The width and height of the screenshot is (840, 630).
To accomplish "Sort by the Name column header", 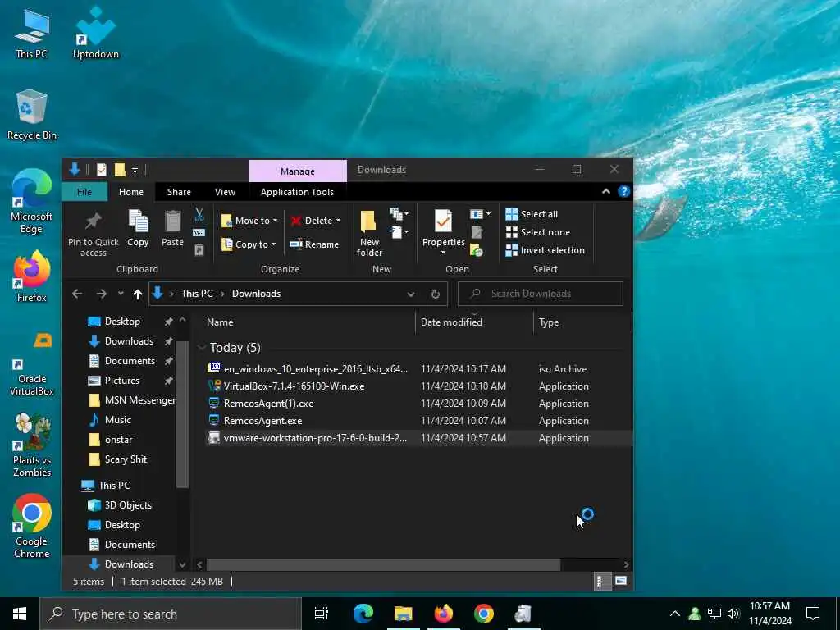I will point(220,322).
